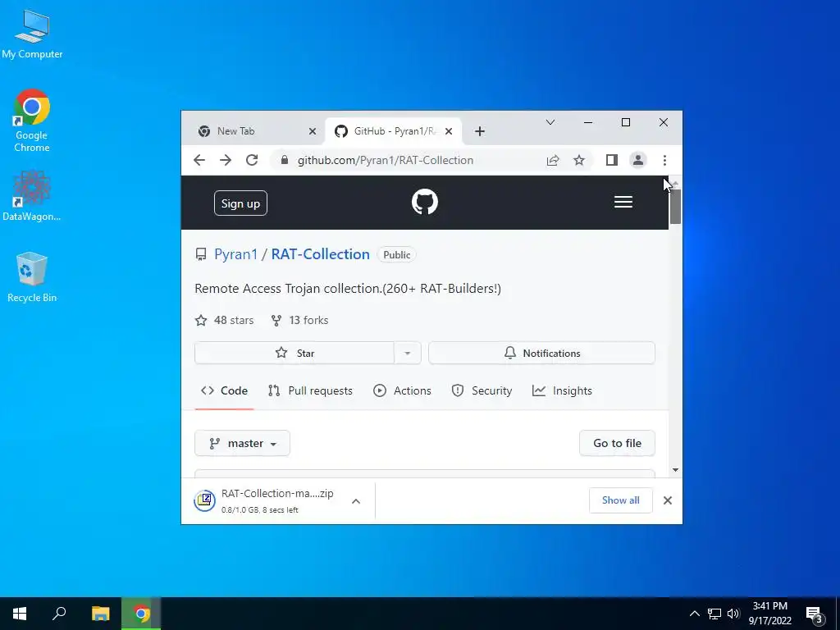Click the padlock site info icon
The image size is (840, 630).
285,160
